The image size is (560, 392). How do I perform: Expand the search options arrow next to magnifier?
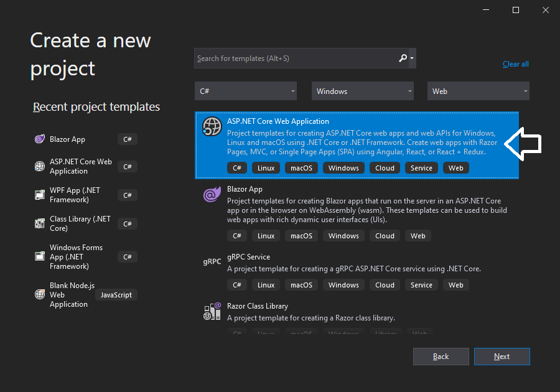pos(412,58)
